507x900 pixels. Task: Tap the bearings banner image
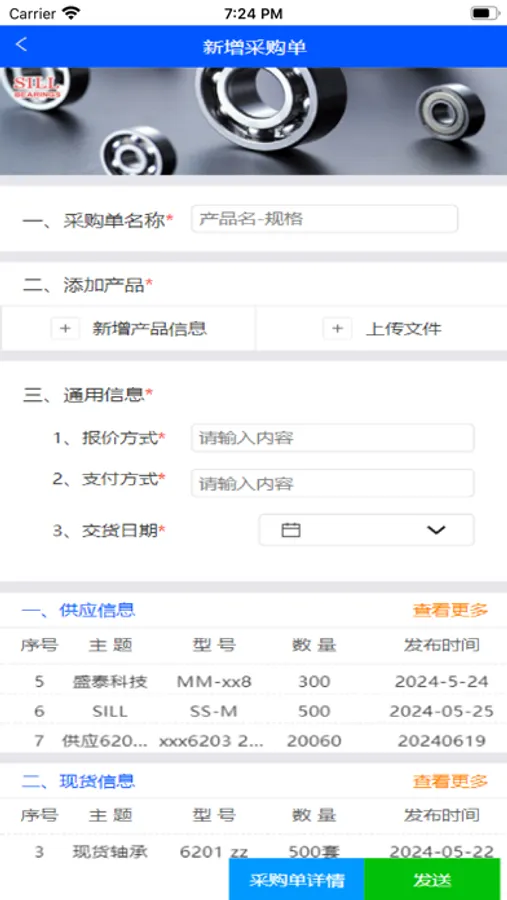tap(253, 121)
